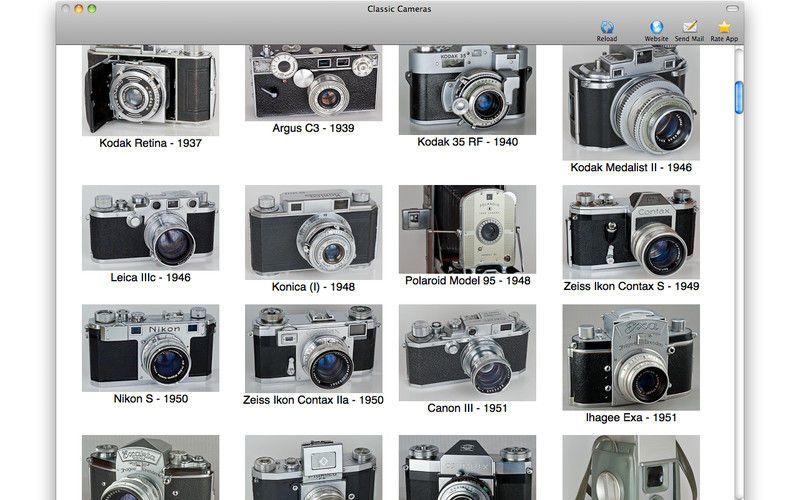Click the 'Kodak 35 RF - 1940' caption
The image size is (800, 500).
(x=467, y=142)
